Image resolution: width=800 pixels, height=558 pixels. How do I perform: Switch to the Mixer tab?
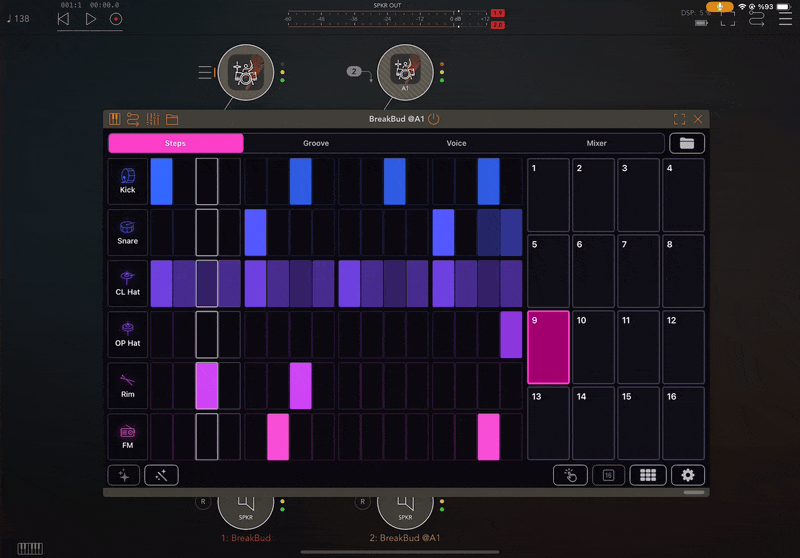596,143
